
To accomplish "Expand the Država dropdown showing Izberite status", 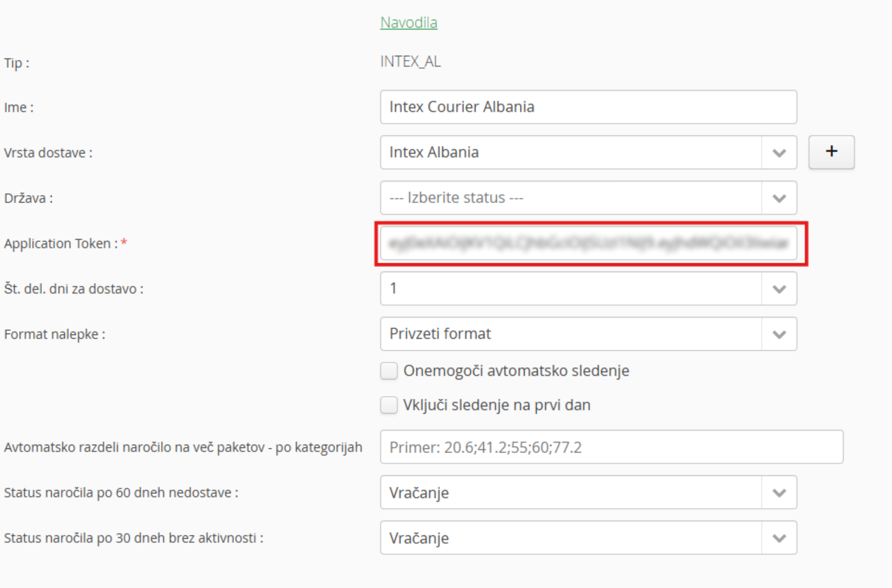I will [588, 198].
